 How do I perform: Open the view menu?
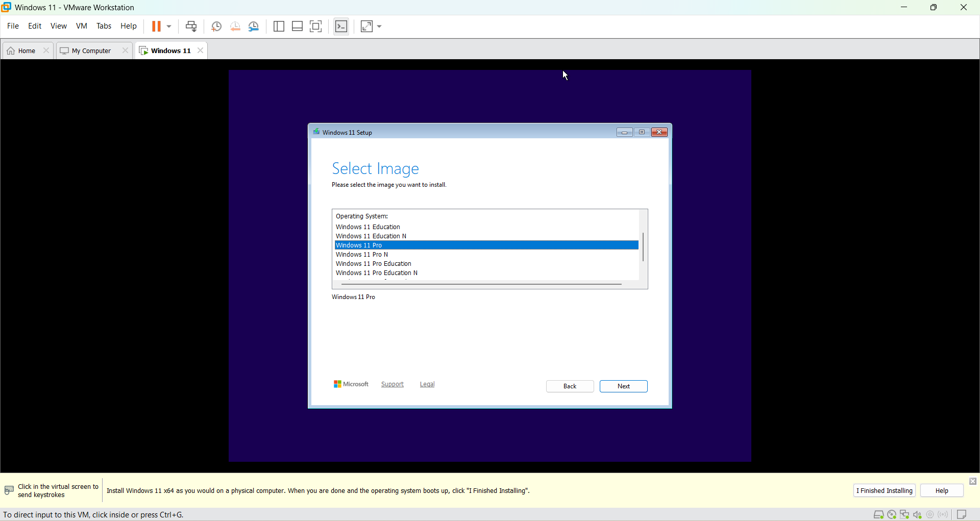59,26
